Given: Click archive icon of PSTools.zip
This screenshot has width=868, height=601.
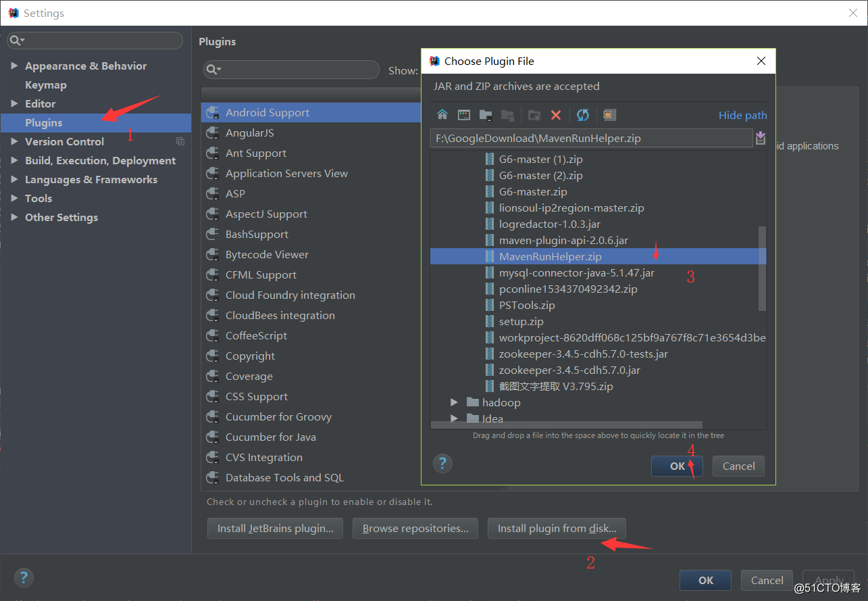Looking at the screenshot, I should (490, 305).
